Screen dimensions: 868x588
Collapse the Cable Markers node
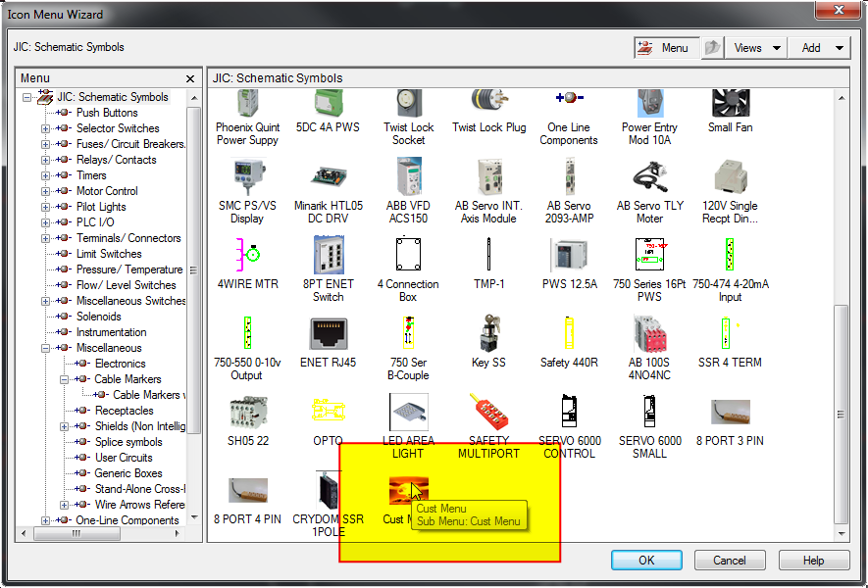tap(64, 379)
